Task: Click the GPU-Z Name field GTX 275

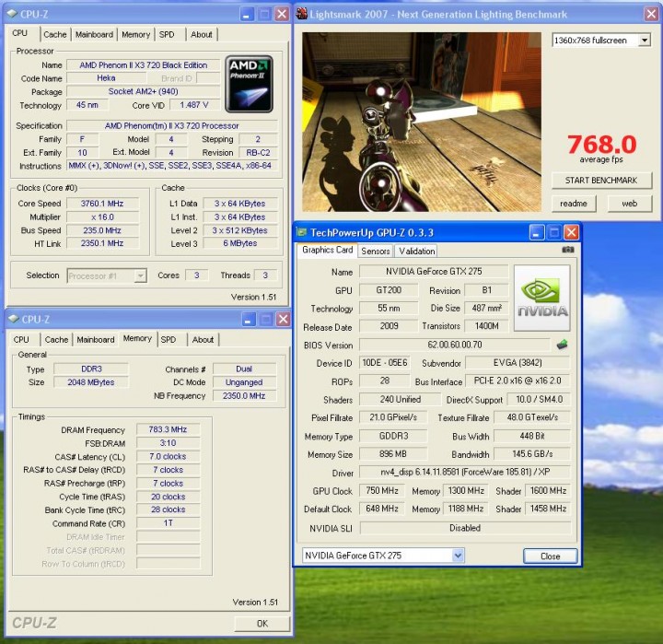Action: tap(434, 271)
